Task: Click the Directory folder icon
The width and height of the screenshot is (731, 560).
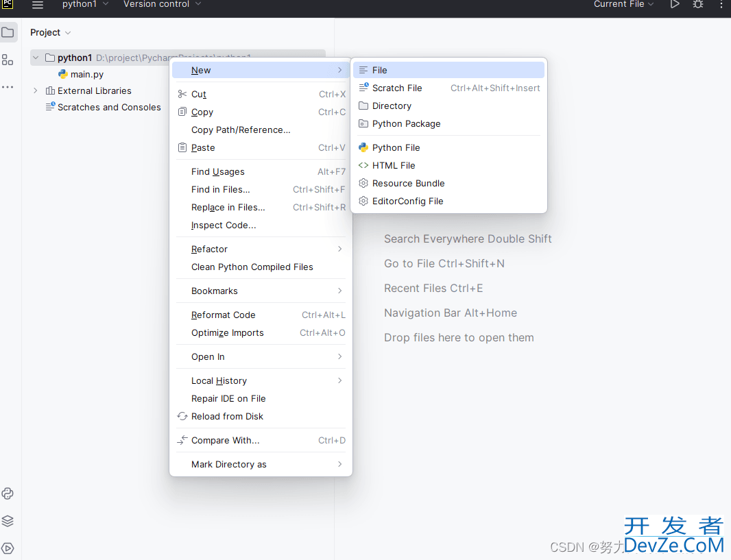Action: click(x=363, y=106)
